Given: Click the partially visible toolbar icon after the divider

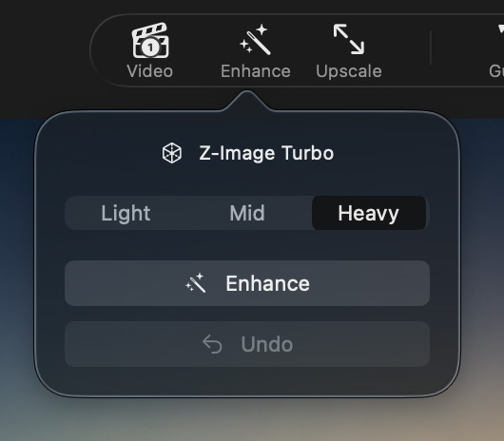Looking at the screenshot, I should point(501,30).
